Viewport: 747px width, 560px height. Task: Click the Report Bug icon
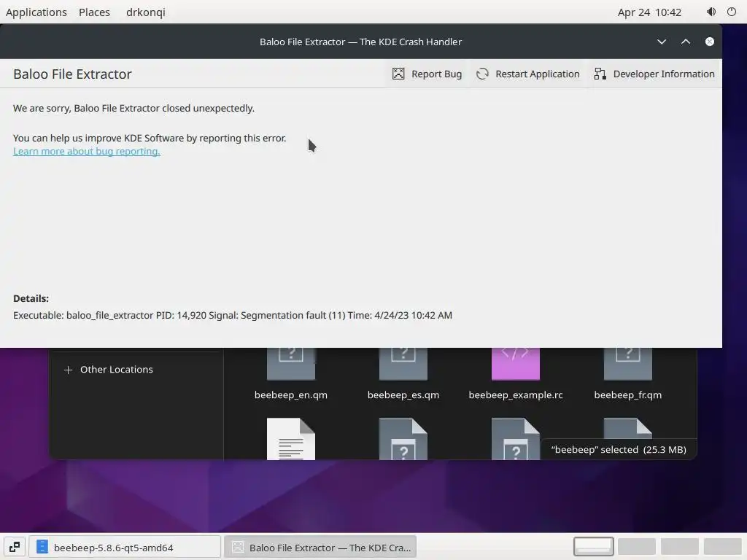(x=398, y=74)
